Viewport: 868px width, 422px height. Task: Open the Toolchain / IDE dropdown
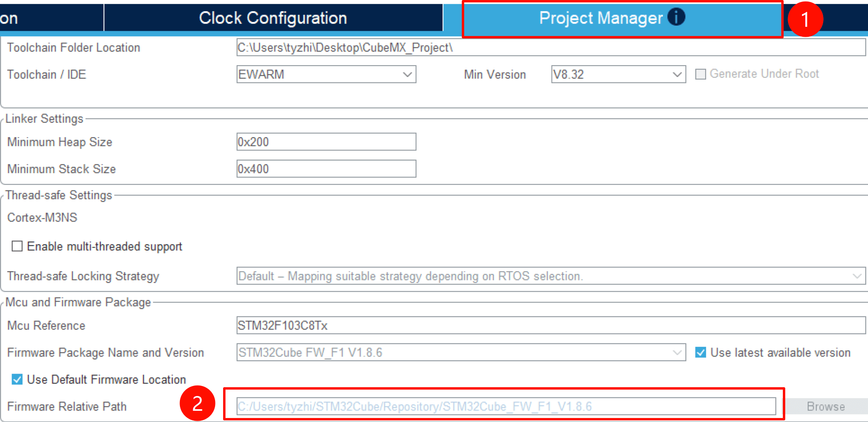pos(326,74)
